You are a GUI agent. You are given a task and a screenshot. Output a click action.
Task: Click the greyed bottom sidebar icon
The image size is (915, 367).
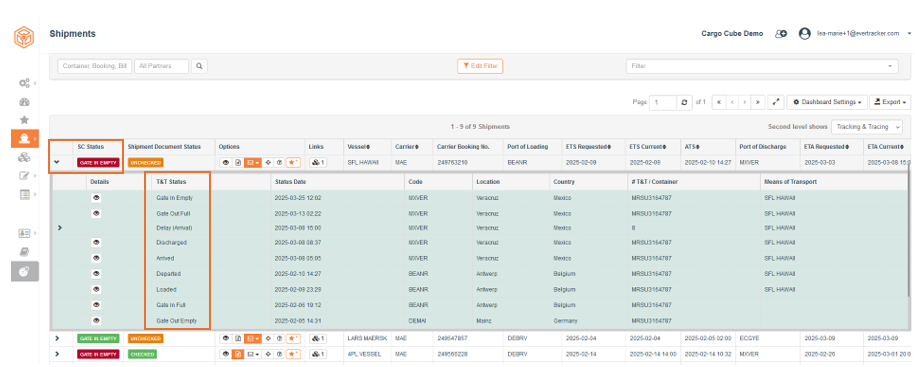point(25,272)
